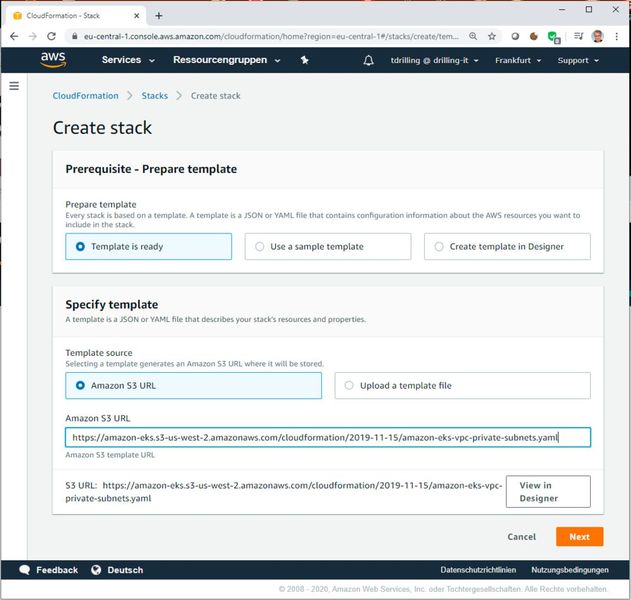The height and width of the screenshot is (600, 631).
Task: Click the forward navigation arrow
Action: pyautogui.click(x=33, y=36)
